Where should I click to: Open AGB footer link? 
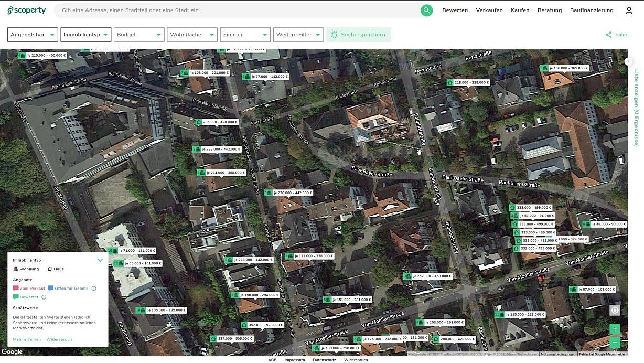tap(272, 360)
